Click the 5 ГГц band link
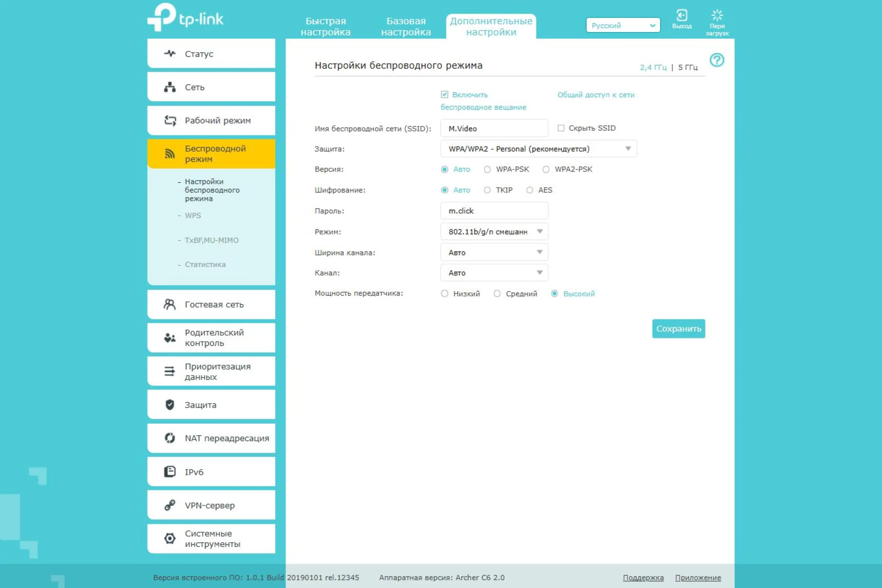This screenshot has height=588, width=882. click(x=688, y=68)
